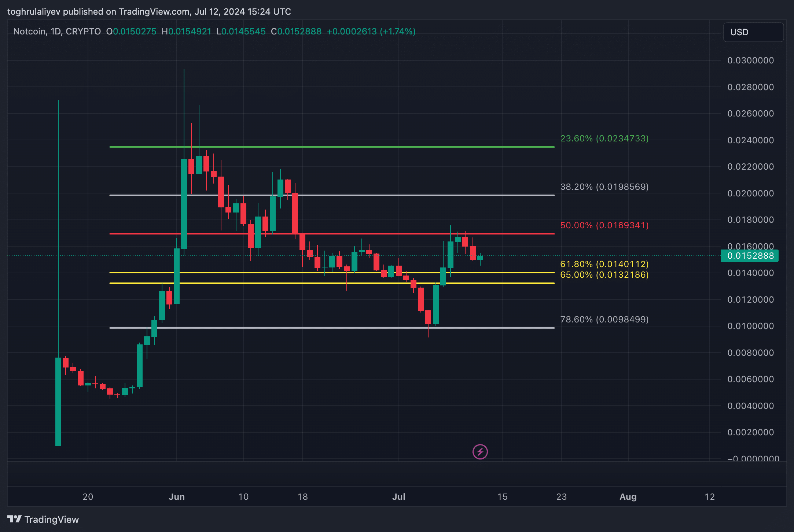Viewport: 794px width, 532px height.
Task: Click the 0.0200000 price axis label
Action: pyautogui.click(x=751, y=193)
